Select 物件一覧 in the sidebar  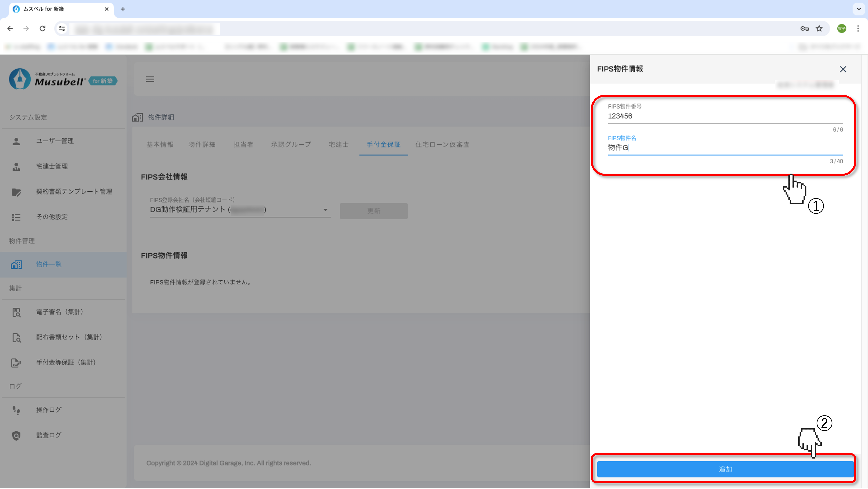tap(49, 265)
